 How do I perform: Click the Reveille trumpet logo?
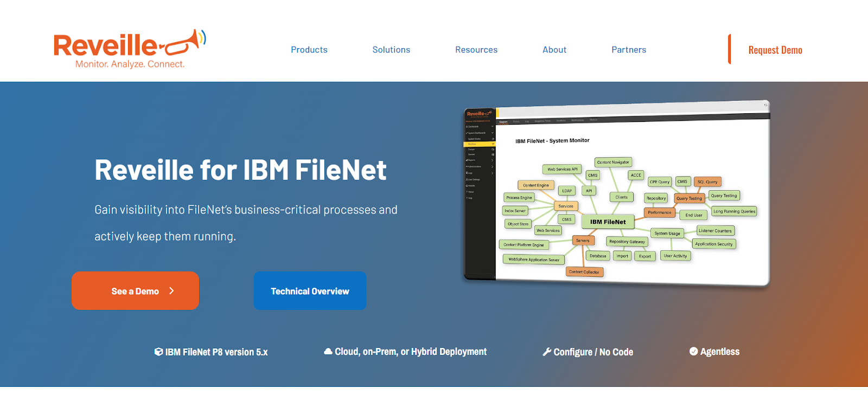tap(130, 49)
